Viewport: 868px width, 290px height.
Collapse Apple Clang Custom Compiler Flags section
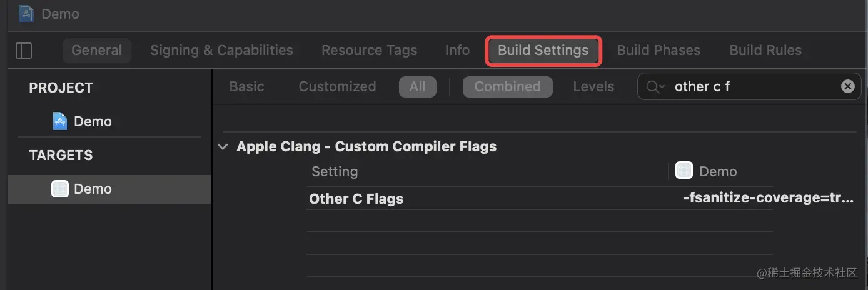pyautogui.click(x=223, y=147)
